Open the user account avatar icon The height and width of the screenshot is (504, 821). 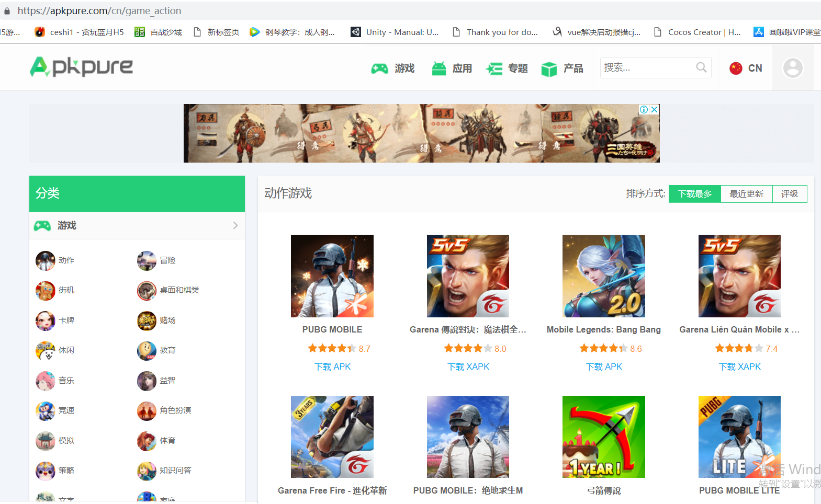point(792,68)
